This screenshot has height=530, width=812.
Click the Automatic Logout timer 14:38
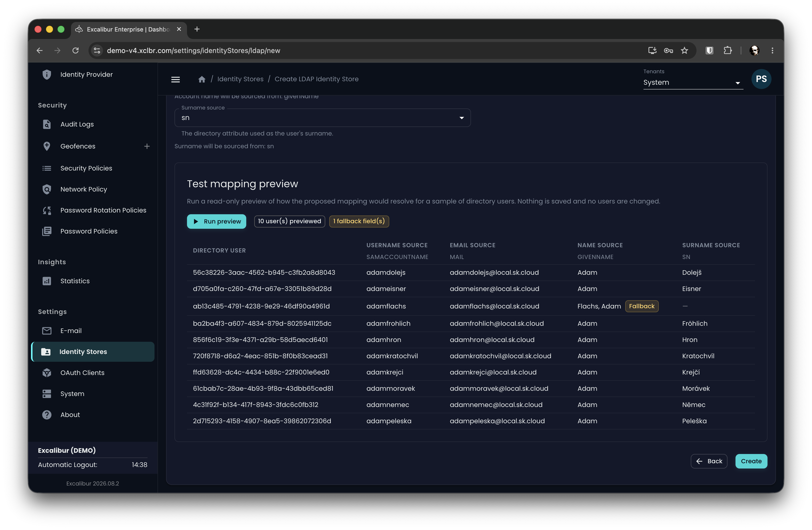139,464
